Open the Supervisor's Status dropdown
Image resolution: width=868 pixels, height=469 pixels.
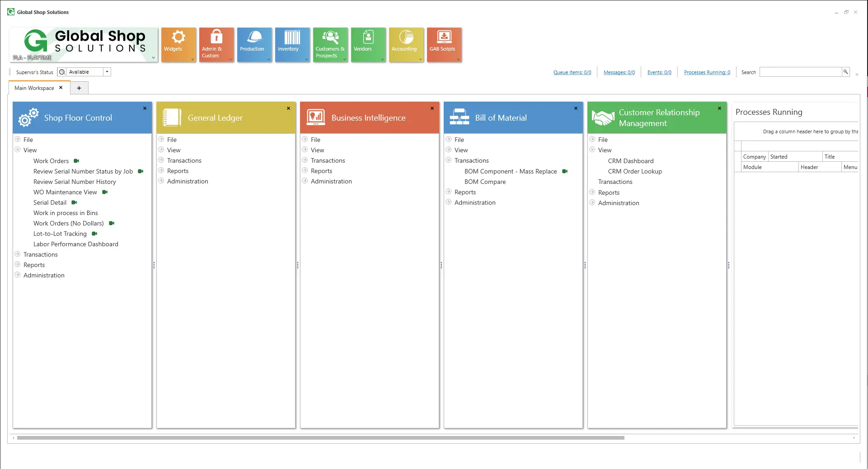point(107,72)
